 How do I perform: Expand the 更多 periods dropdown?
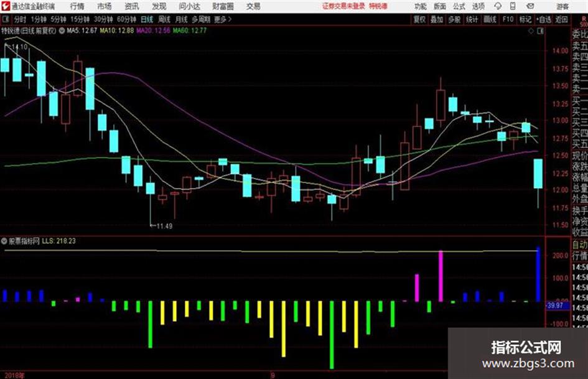(x=223, y=19)
